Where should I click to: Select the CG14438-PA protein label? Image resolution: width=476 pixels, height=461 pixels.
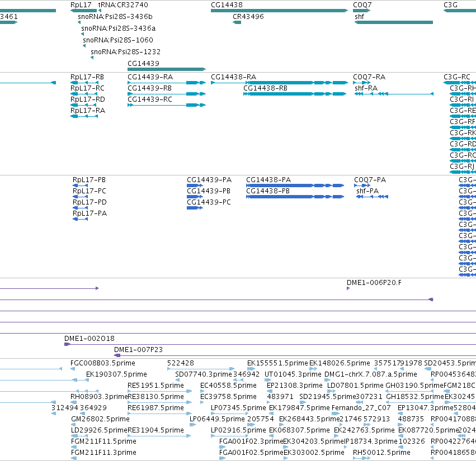point(268,179)
